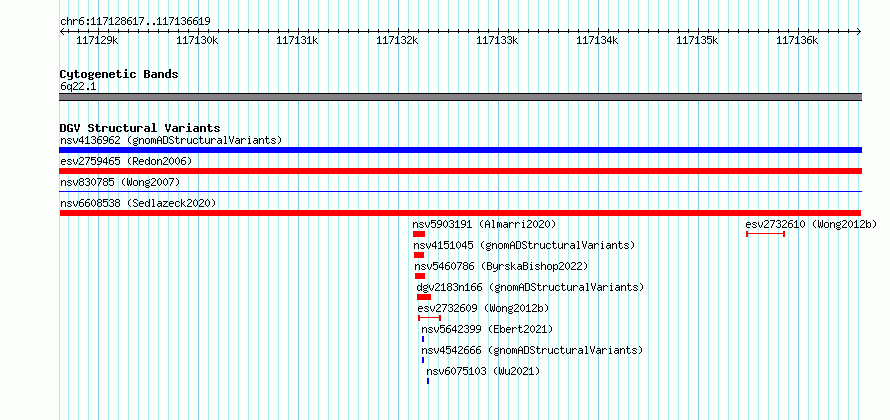Open the nsv6608538 (Sedlazeck2020) label
Screen dimensions: 890x420
[138, 203]
